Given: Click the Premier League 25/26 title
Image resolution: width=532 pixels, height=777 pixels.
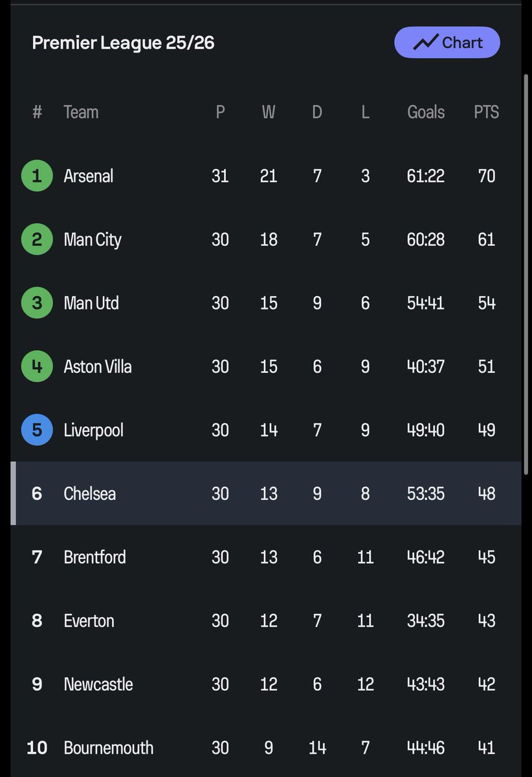Looking at the screenshot, I should pyautogui.click(x=123, y=43).
